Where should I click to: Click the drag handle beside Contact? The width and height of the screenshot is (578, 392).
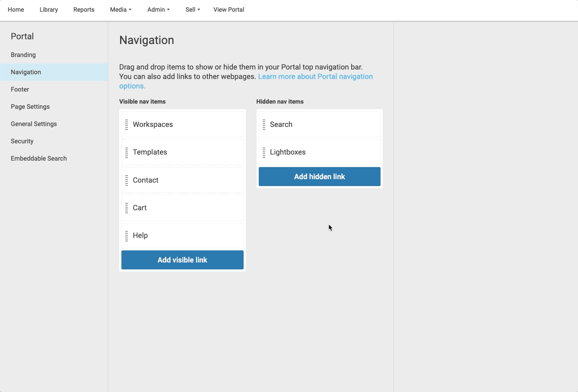pos(127,180)
